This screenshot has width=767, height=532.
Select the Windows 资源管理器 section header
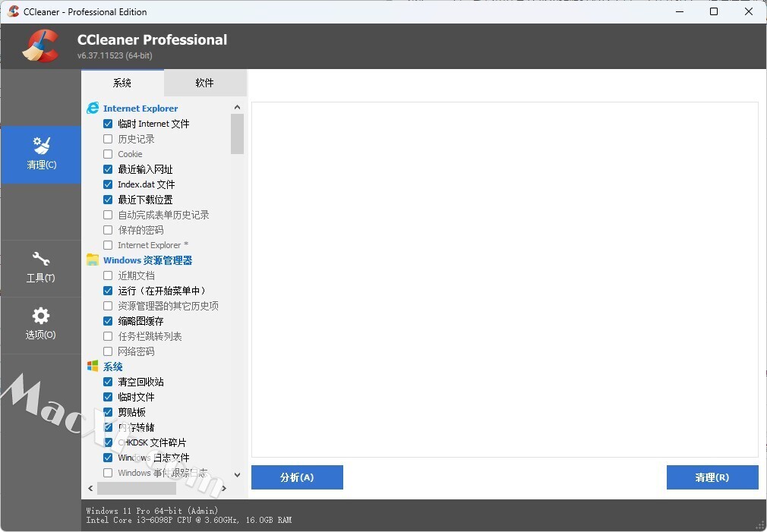pyautogui.click(x=148, y=260)
